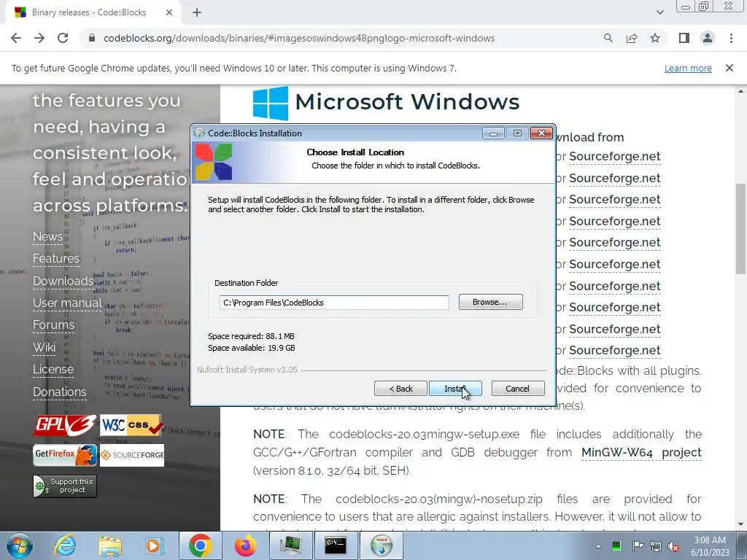Open the Forums sidebar link
The height and width of the screenshot is (560, 747).
point(53,325)
